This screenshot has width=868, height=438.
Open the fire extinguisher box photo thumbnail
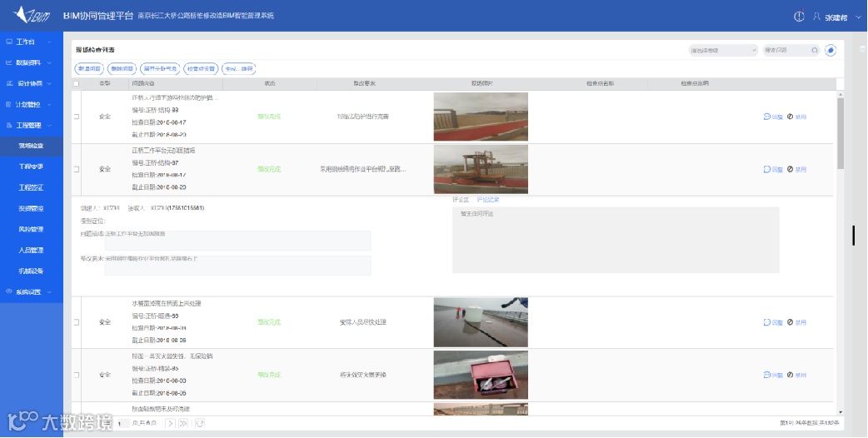point(481,375)
